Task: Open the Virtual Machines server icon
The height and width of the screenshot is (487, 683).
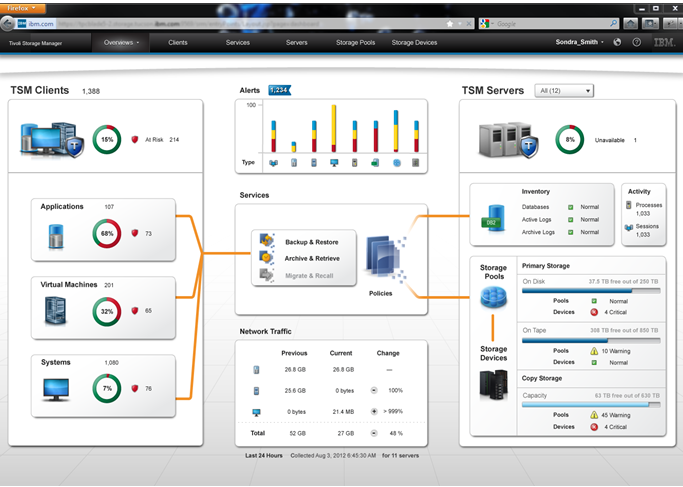Action: pos(55,311)
